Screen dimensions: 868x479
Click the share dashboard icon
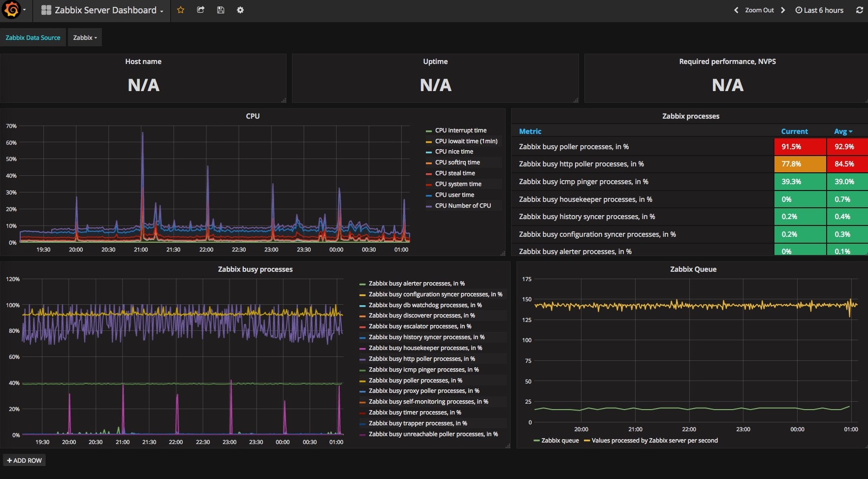tap(200, 10)
